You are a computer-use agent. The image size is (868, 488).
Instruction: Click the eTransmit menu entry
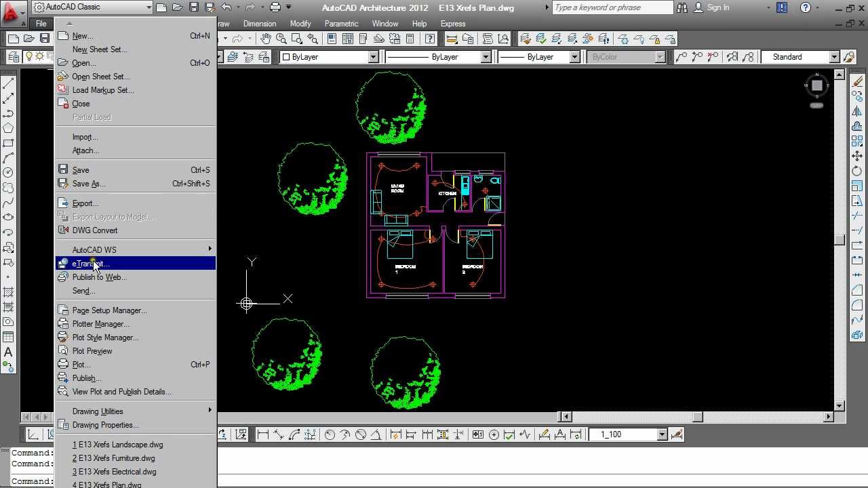pyautogui.click(x=136, y=264)
